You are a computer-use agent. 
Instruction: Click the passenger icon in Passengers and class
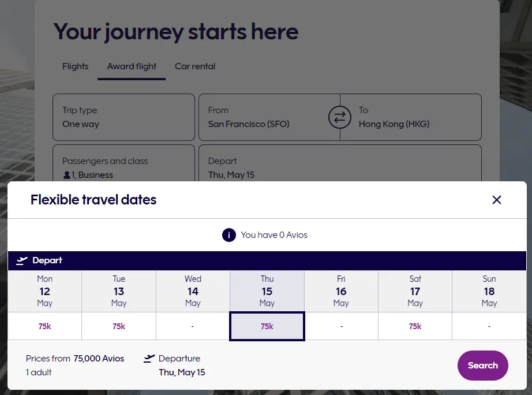point(66,175)
